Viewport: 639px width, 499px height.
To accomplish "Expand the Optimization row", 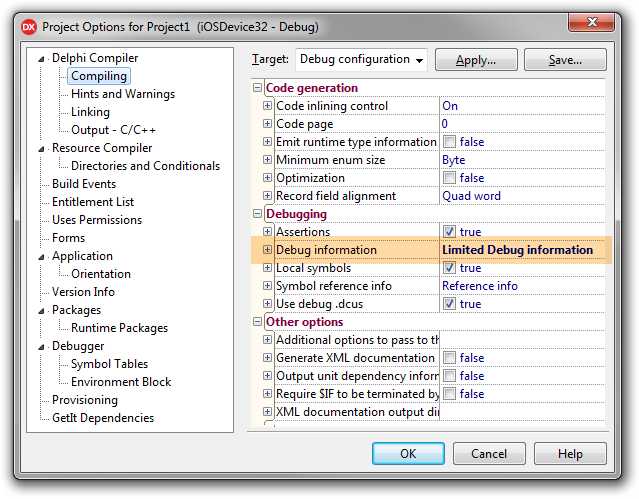I will coord(267,178).
